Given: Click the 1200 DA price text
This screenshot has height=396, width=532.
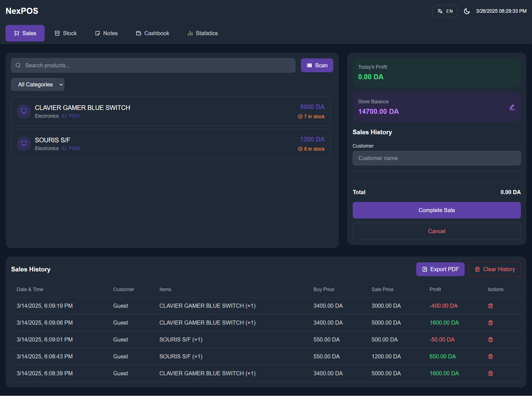Looking at the screenshot, I should coord(312,139).
